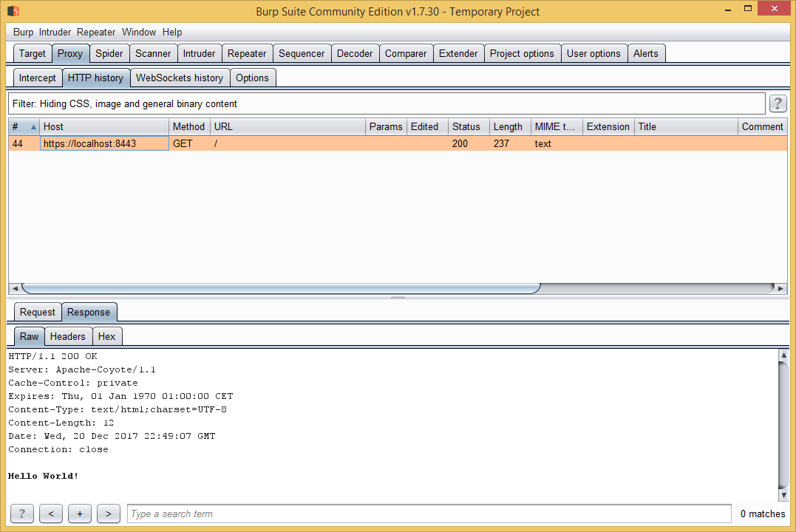Open the Decoder tab
Viewport: 796px width, 532px height.
(355, 53)
